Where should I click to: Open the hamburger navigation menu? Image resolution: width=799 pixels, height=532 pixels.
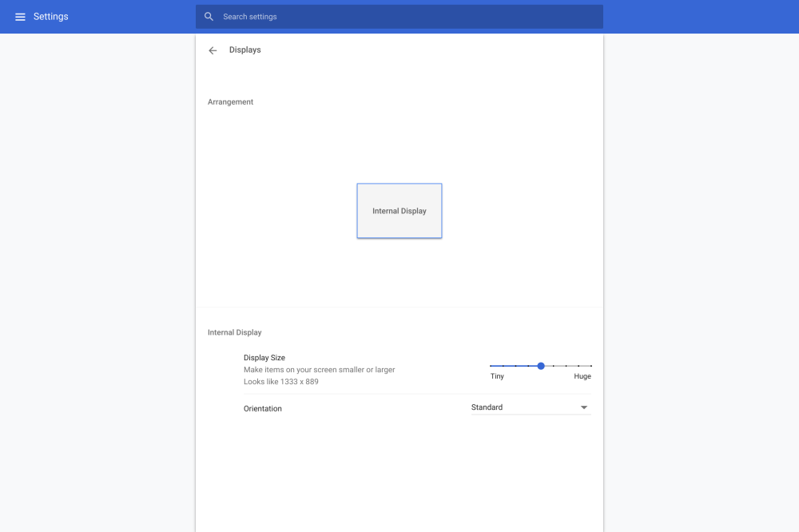(20, 16)
